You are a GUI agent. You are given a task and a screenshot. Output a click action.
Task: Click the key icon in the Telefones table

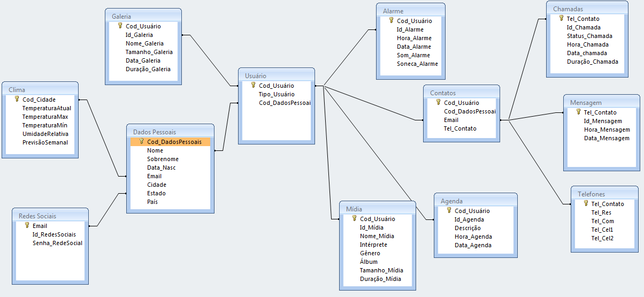(586, 203)
